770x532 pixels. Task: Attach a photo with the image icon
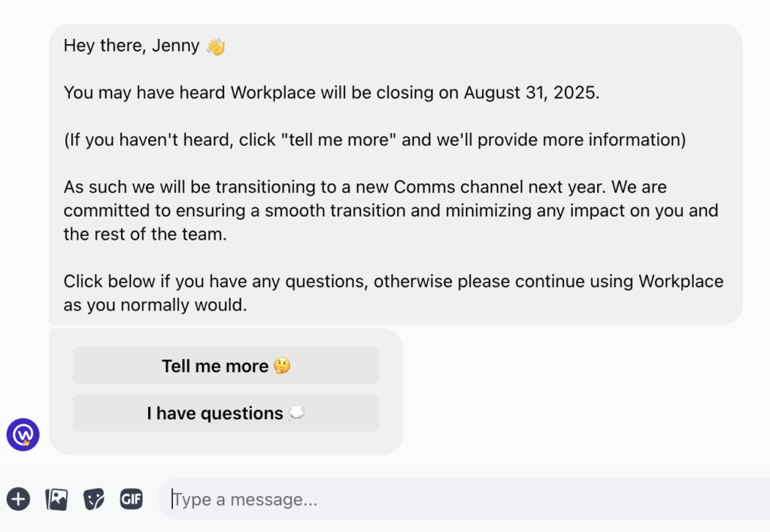pos(56,499)
